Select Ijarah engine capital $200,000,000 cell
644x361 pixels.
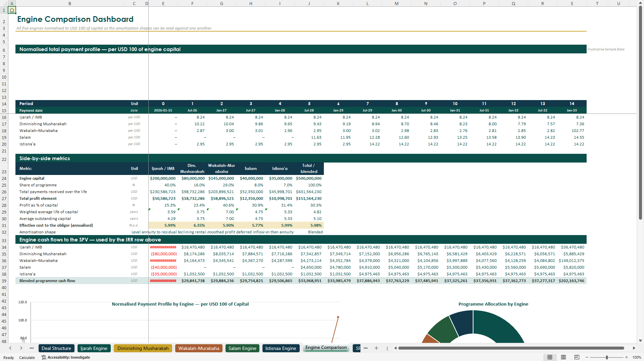click(163, 178)
